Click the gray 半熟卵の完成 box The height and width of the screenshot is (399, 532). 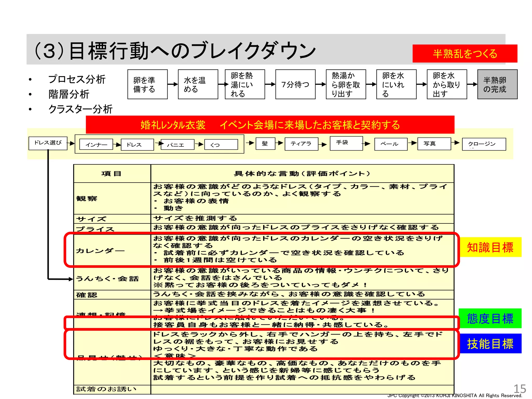(497, 84)
